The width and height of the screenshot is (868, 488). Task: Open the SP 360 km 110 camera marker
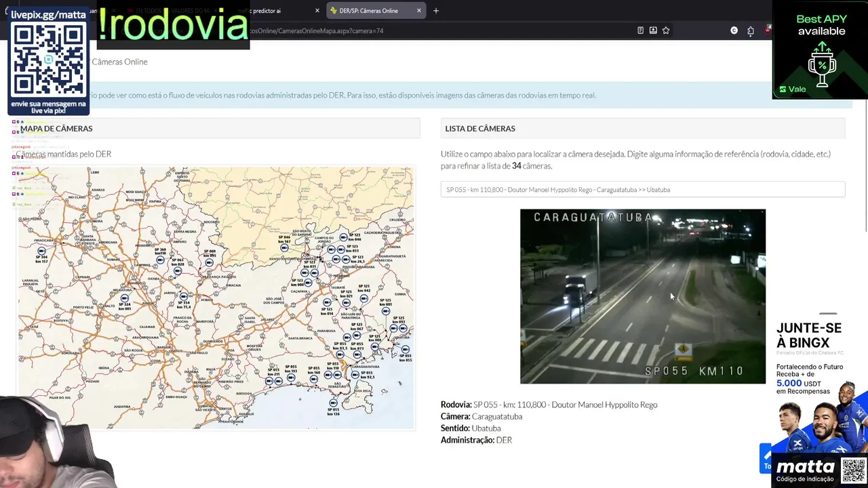160,260
